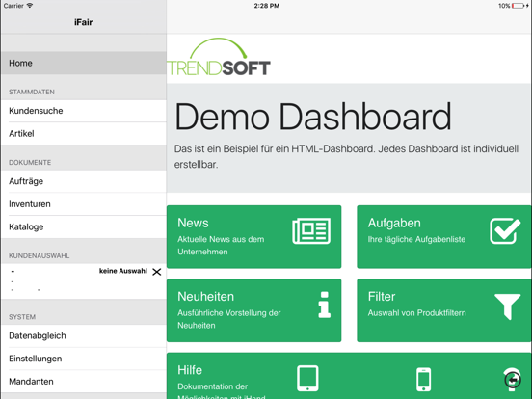532x399 pixels.
Task: Click the TRENDSOFT logo
Action: (219, 57)
